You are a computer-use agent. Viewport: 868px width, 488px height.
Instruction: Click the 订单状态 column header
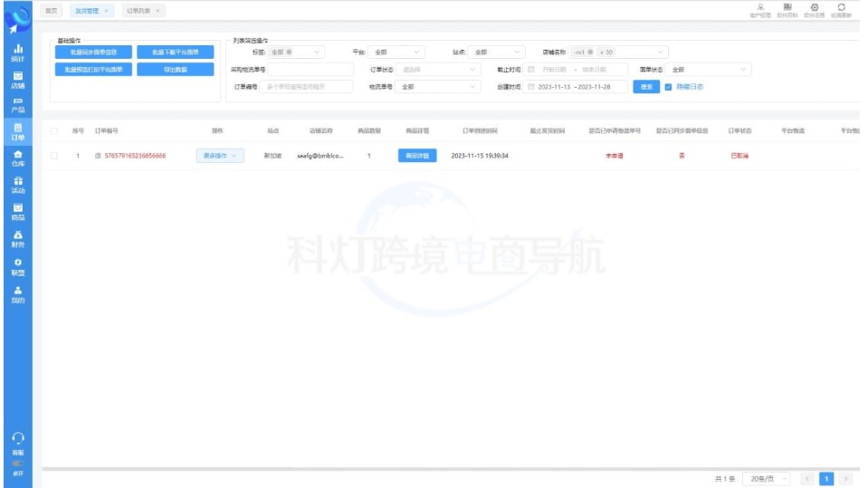click(x=739, y=130)
